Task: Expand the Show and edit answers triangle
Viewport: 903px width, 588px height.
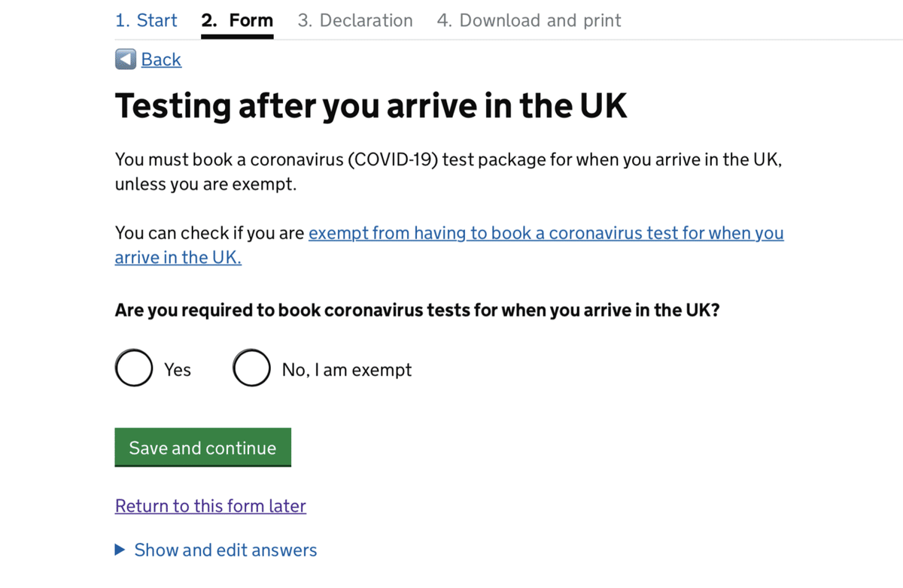Action: [x=120, y=550]
